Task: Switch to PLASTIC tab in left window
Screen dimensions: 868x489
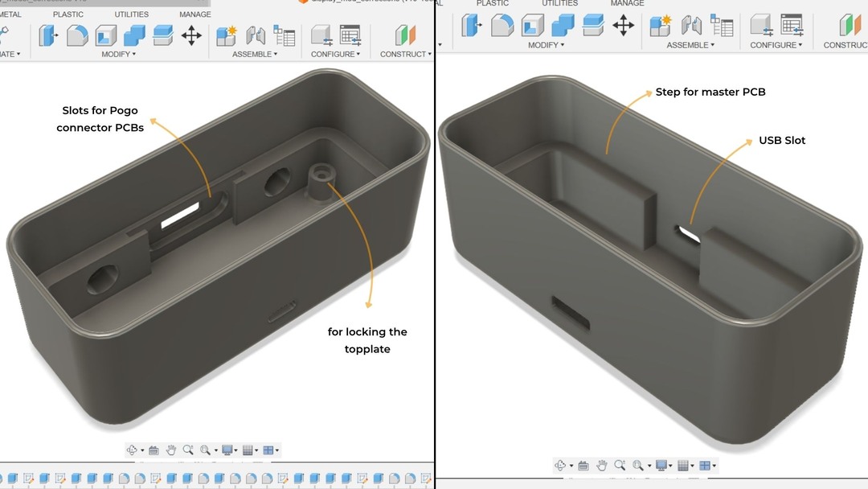Action: (68, 14)
